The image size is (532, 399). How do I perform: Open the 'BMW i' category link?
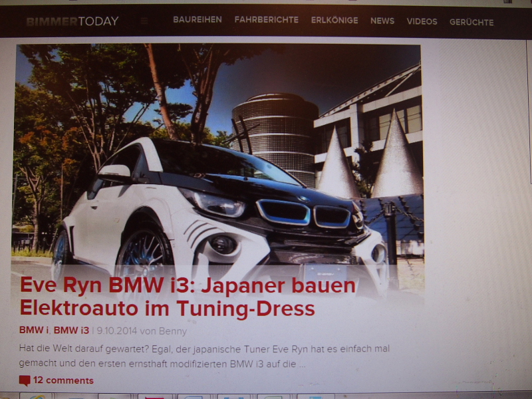34,330
